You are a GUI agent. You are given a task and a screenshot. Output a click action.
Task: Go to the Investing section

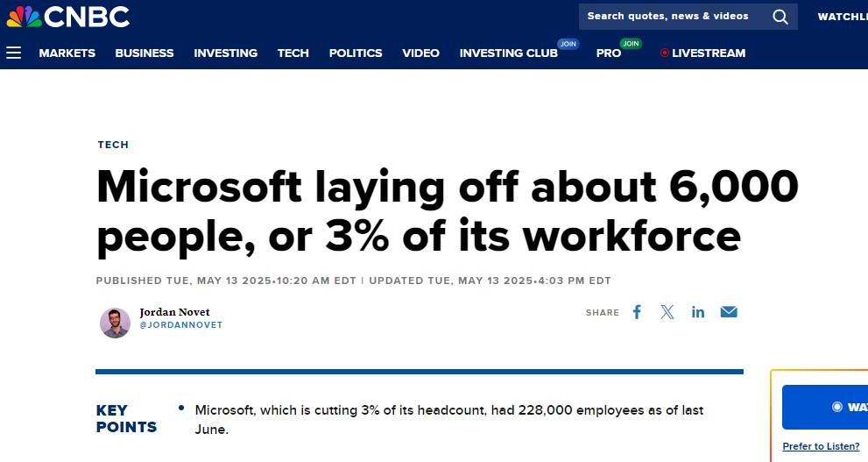click(226, 53)
